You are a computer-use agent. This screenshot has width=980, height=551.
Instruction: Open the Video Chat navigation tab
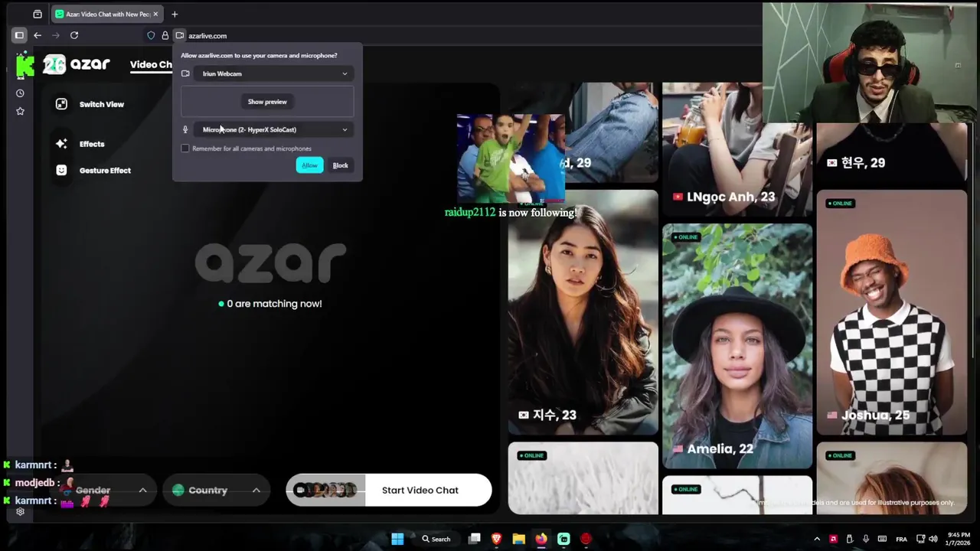(151, 64)
